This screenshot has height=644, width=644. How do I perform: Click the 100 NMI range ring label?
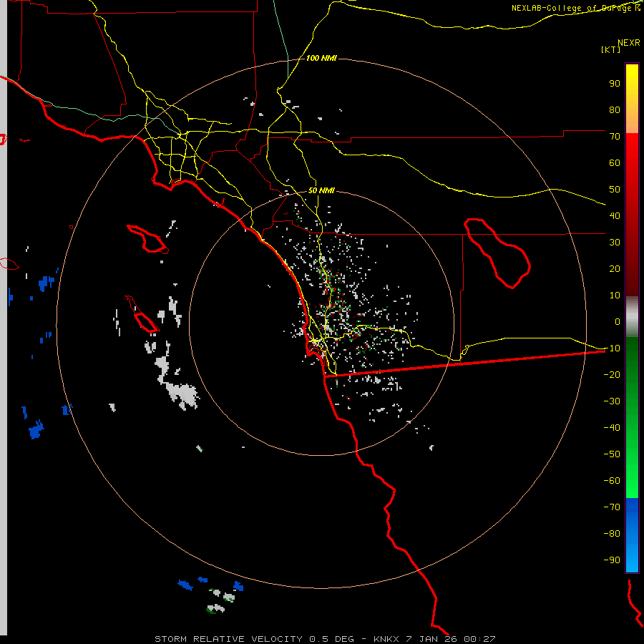(321, 58)
